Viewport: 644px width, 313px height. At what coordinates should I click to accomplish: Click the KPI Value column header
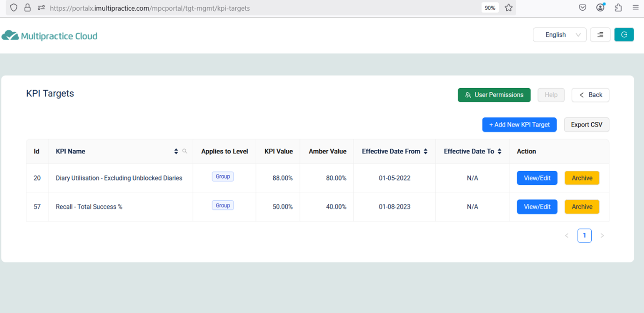(279, 152)
